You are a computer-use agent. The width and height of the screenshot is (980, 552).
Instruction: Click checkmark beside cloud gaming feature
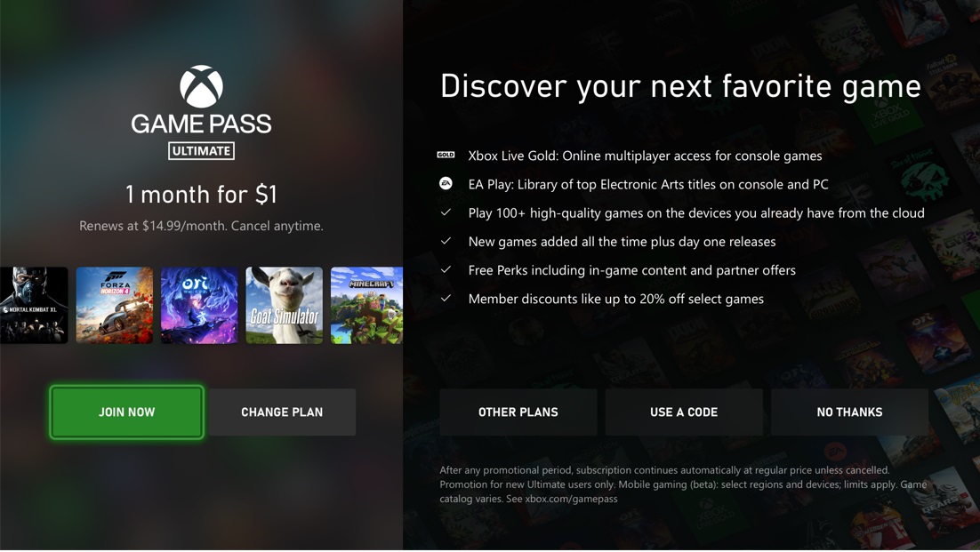coord(446,212)
